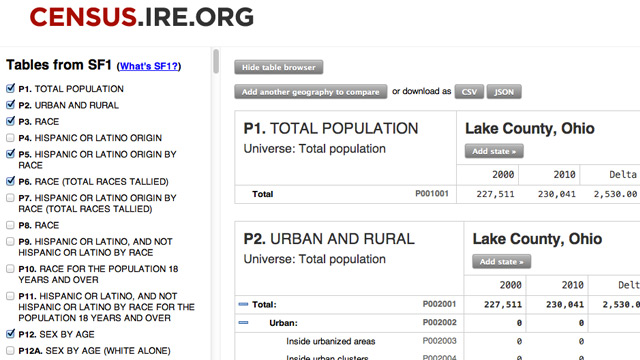Download data as CSV

(x=469, y=92)
